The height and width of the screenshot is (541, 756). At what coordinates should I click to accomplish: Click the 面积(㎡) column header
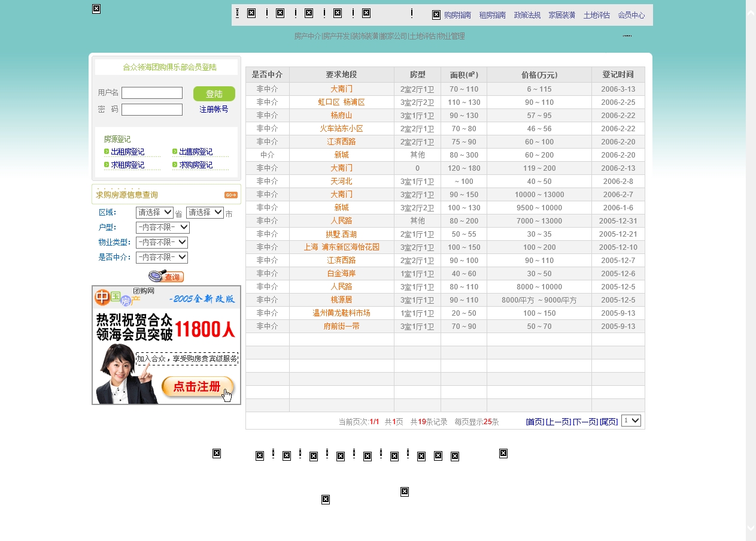click(464, 75)
